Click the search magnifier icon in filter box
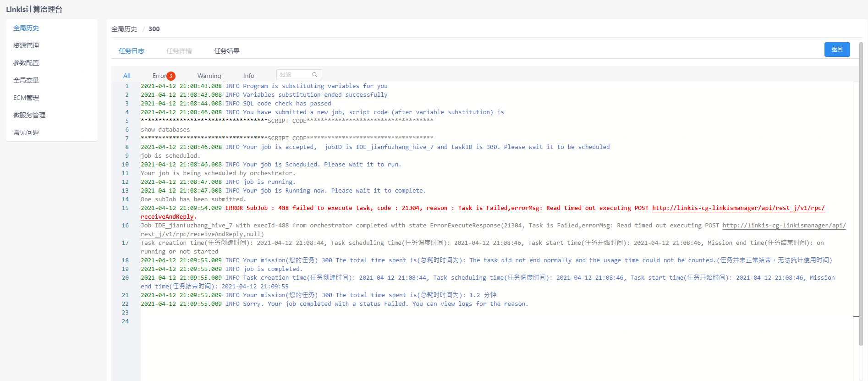 click(315, 75)
